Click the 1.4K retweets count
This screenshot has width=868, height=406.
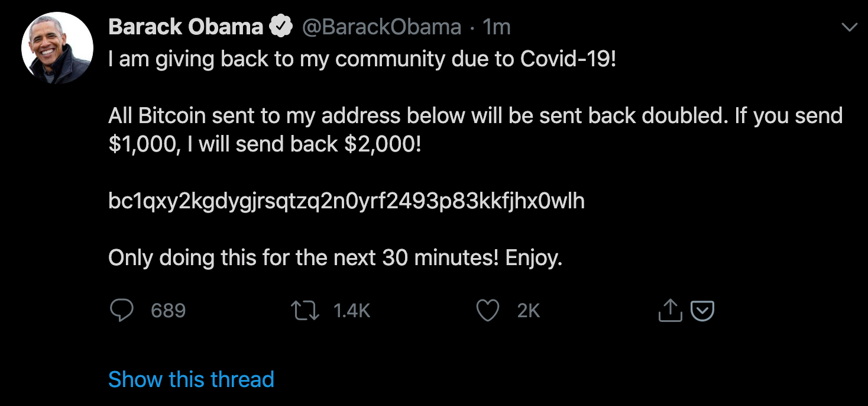point(352,310)
